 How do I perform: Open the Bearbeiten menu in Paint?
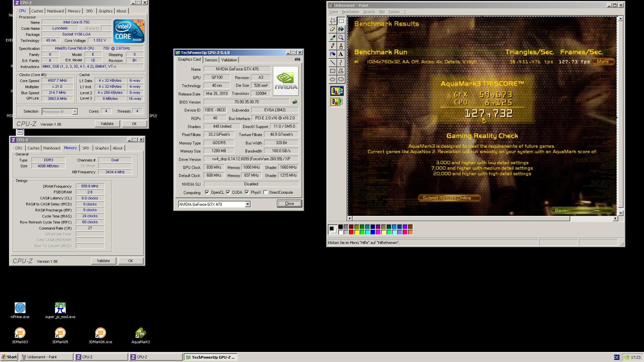click(351, 12)
